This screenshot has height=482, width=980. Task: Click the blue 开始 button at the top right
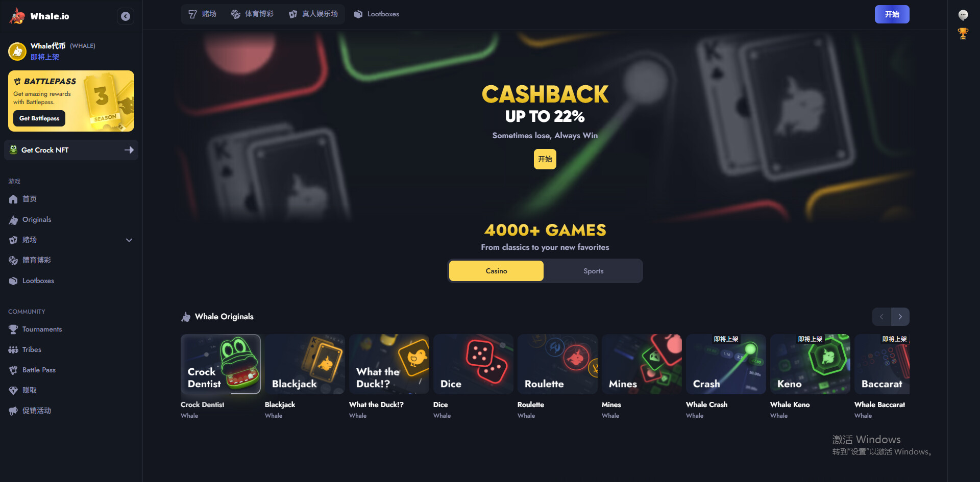(892, 14)
